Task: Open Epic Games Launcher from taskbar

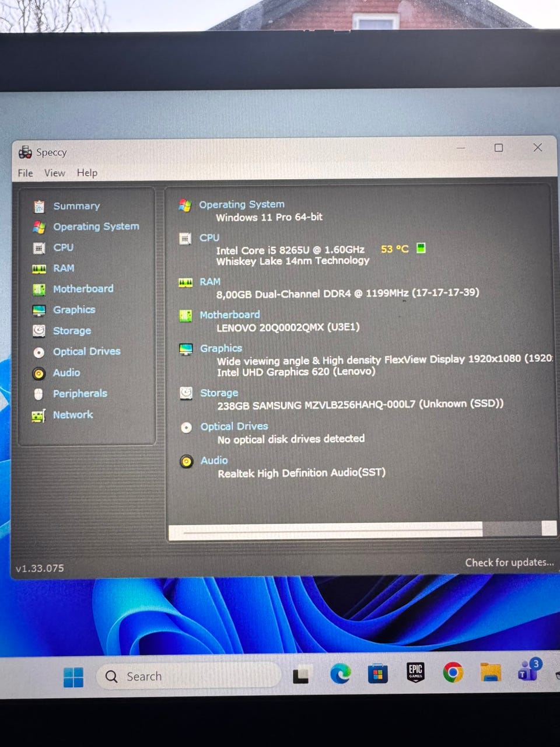Action: tap(415, 673)
